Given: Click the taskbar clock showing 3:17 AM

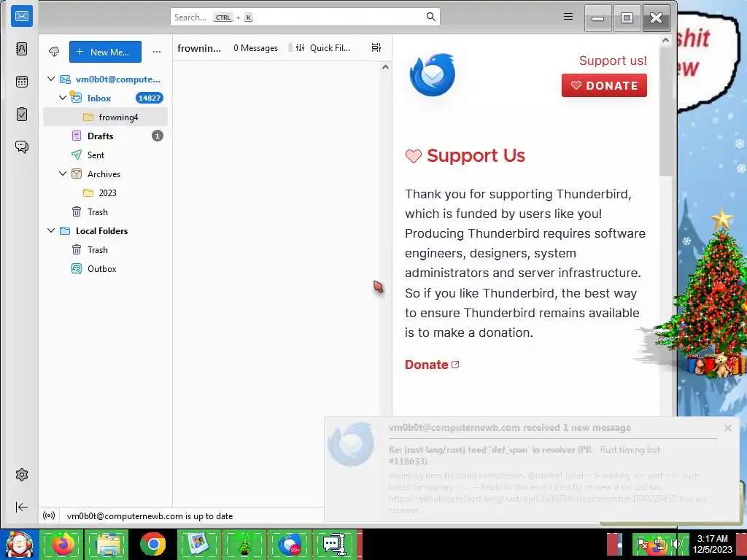Looking at the screenshot, I should point(712,544).
